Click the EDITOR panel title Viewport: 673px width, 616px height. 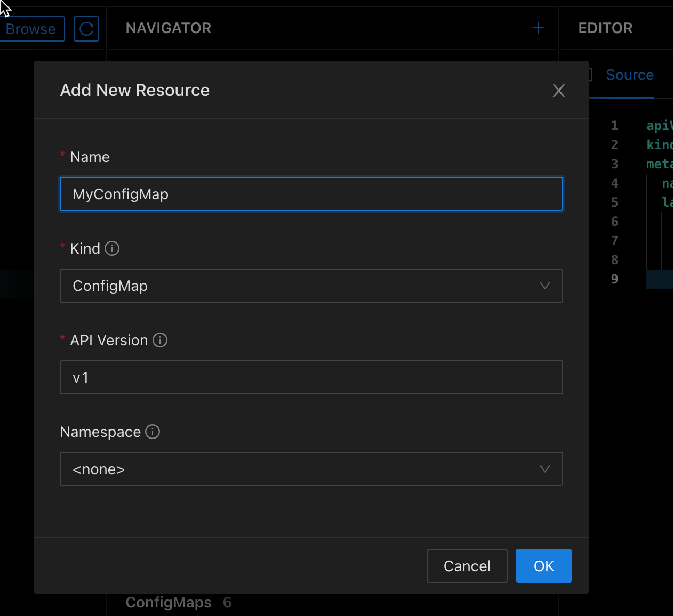click(x=605, y=28)
